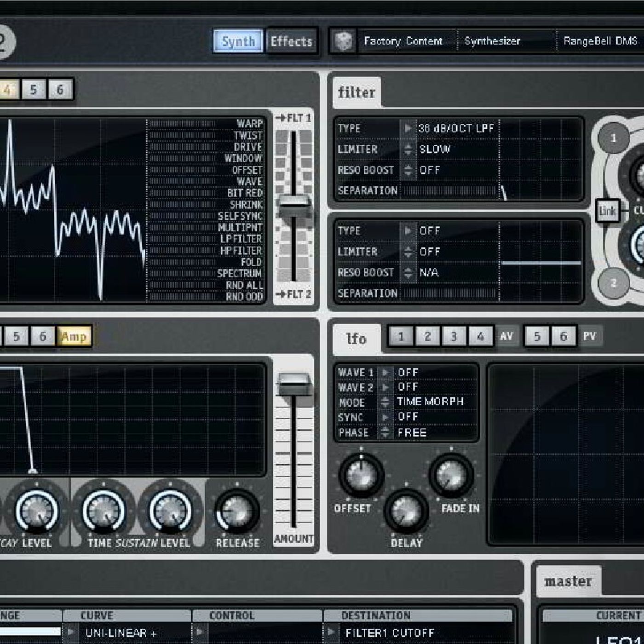644x644 pixels.
Task: Click the random dice icon
Action: (343, 41)
